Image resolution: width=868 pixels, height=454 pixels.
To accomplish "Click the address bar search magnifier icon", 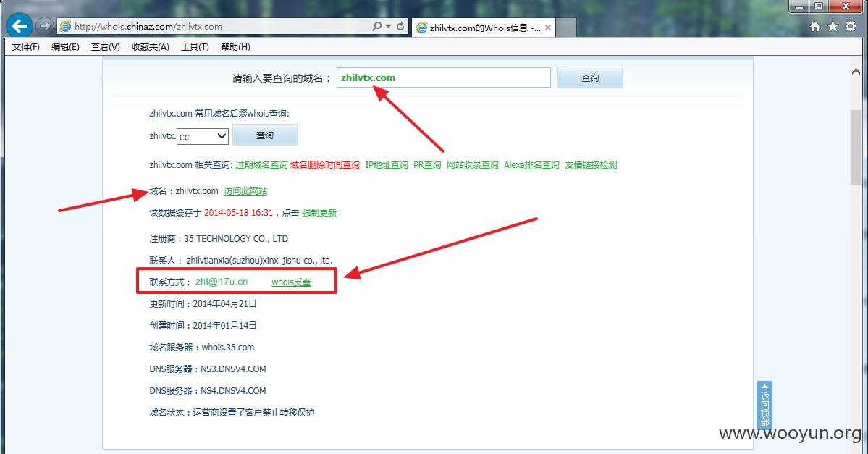I will point(377,26).
